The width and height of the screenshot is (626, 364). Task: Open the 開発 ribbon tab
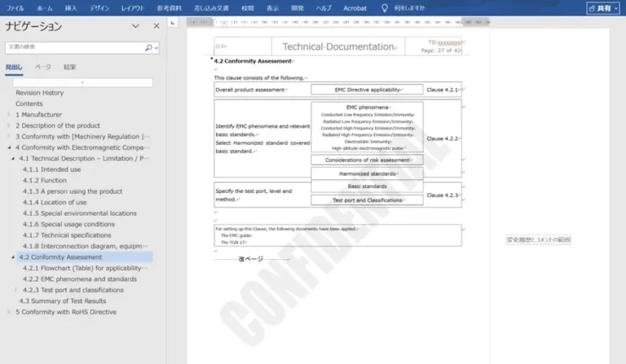pos(297,8)
